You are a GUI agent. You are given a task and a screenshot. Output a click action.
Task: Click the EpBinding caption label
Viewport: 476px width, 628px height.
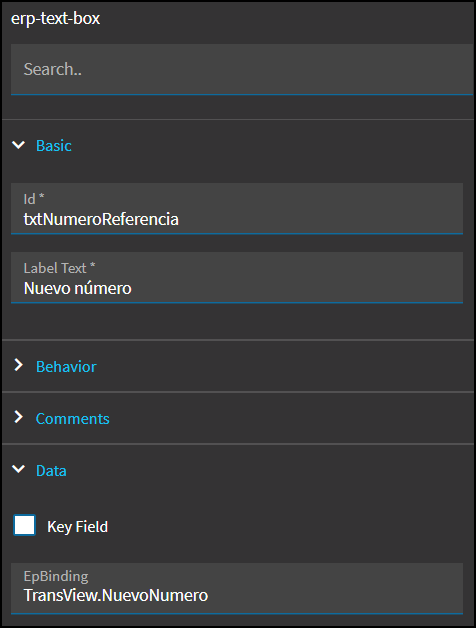tap(56, 576)
